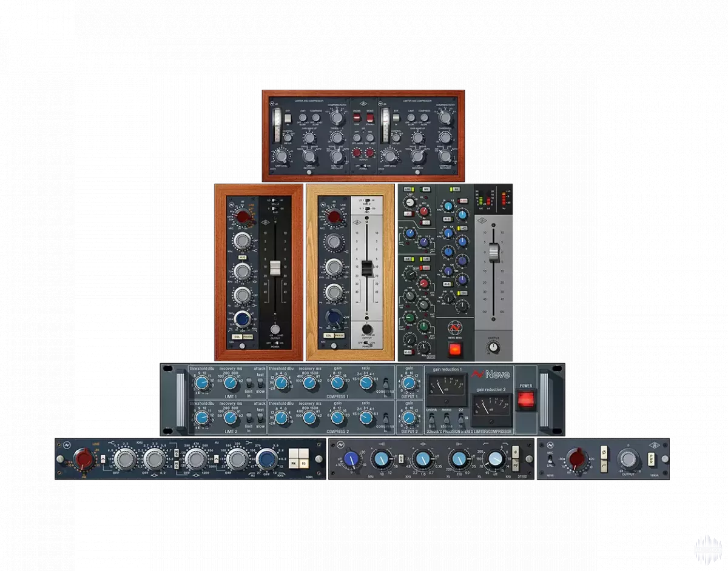Viewport: 728px width, 571px height.
Task: Click the black fader handle in the dark wood unit
Action: pos(275,268)
